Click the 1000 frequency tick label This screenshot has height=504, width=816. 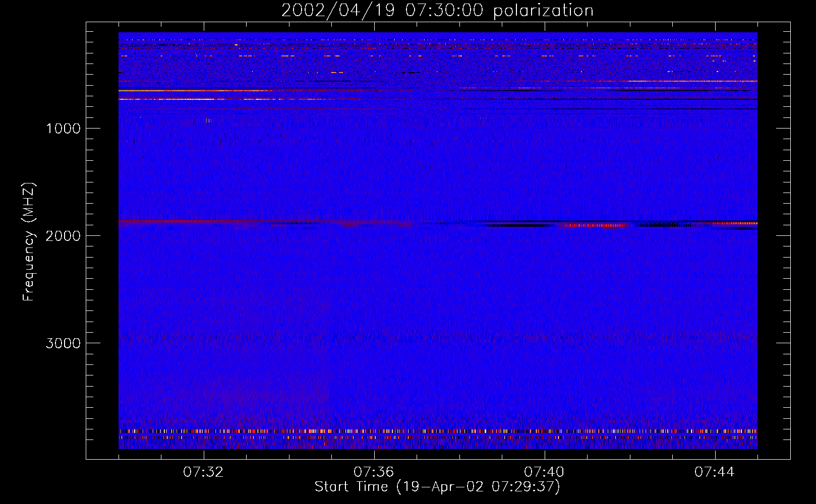tap(63, 129)
